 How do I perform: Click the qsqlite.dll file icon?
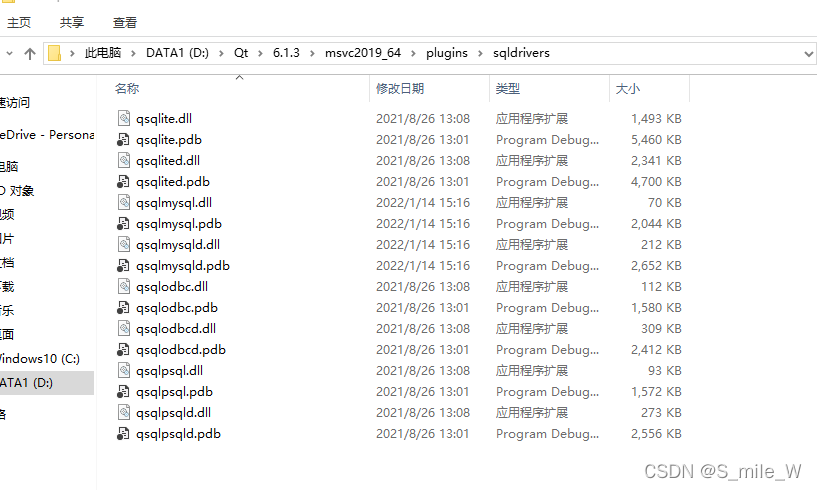(x=123, y=118)
